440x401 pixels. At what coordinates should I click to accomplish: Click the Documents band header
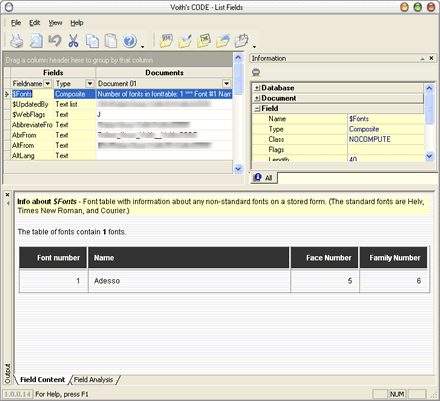pos(164,73)
